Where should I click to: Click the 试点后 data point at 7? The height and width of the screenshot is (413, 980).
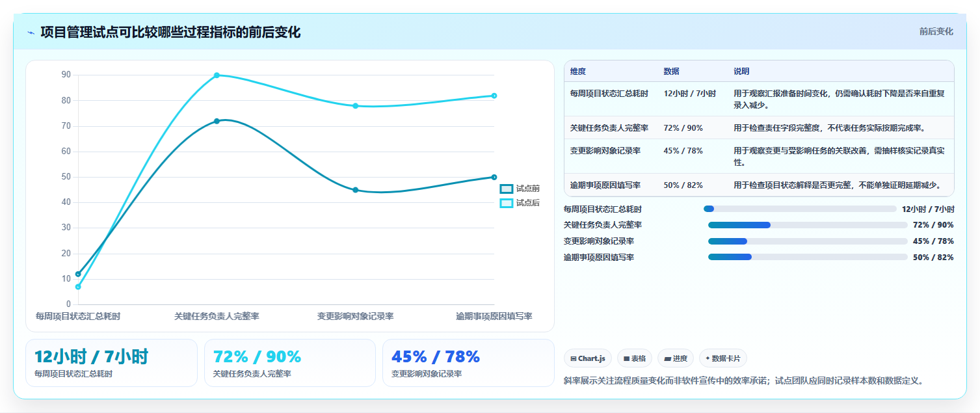click(78, 287)
